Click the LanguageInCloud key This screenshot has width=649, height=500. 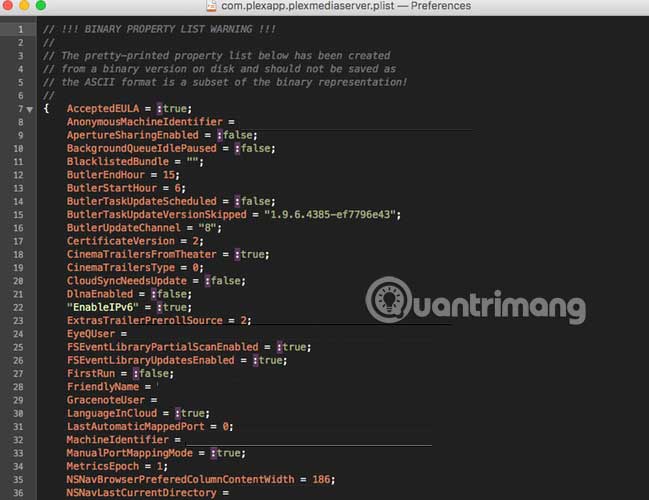point(112,413)
